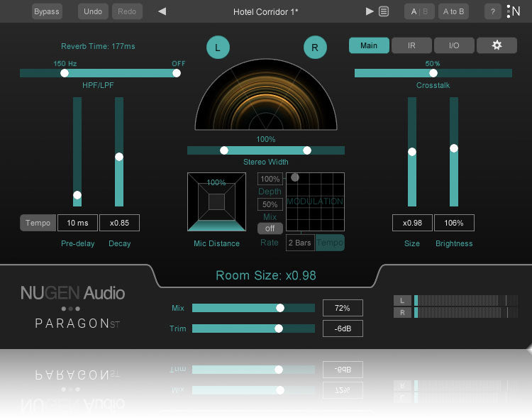The width and height of the screenshot is (532, 420).
Task: Click the right Stereo Width handle
Action: coord(307,150)
